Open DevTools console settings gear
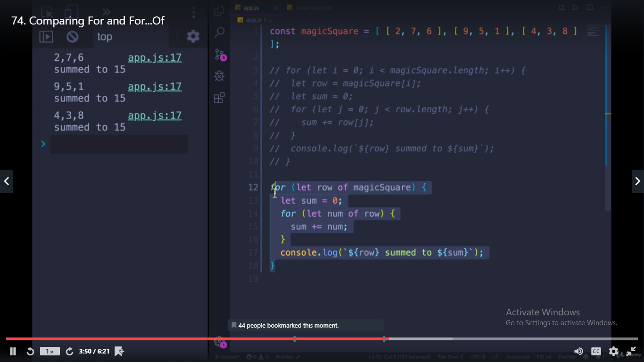644x362 pixels. pyautogui.click(x=193, y=36)
